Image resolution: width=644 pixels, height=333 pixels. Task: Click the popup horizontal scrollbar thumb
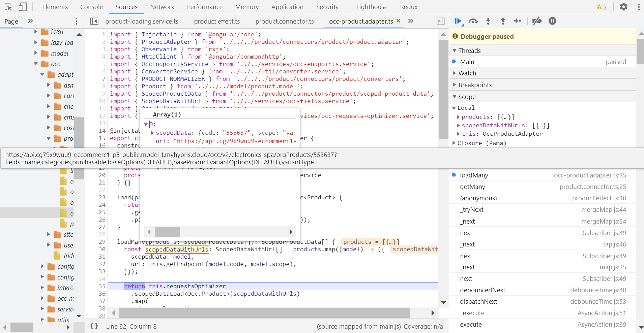(x=167, y=232)
